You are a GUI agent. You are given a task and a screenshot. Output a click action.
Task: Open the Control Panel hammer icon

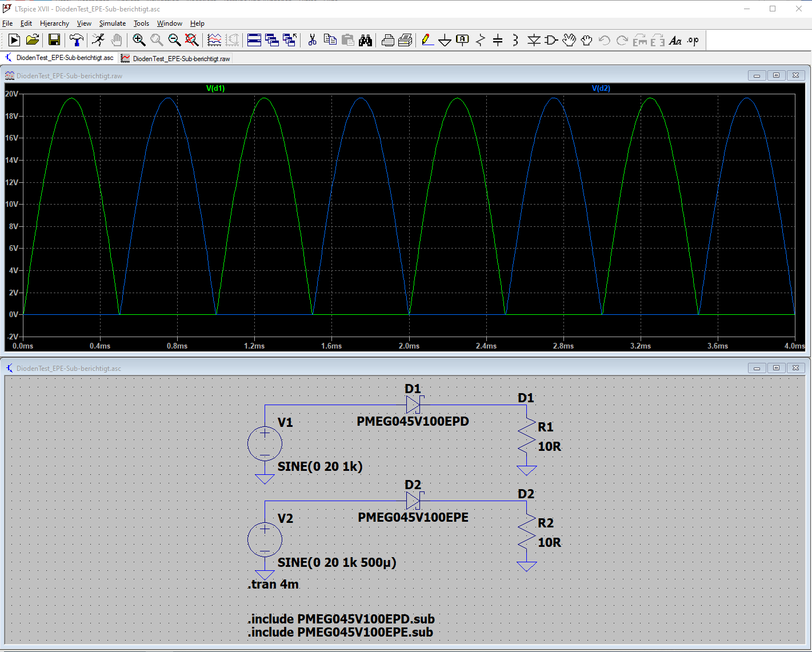pos(76,40)
